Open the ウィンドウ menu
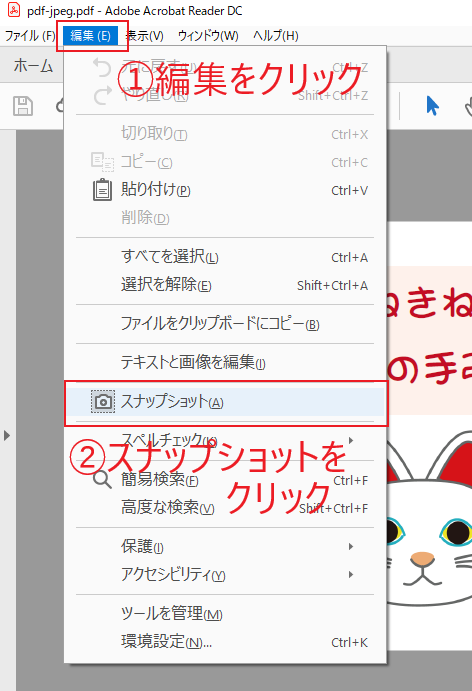The image size is (472, 691). [208, 36]
